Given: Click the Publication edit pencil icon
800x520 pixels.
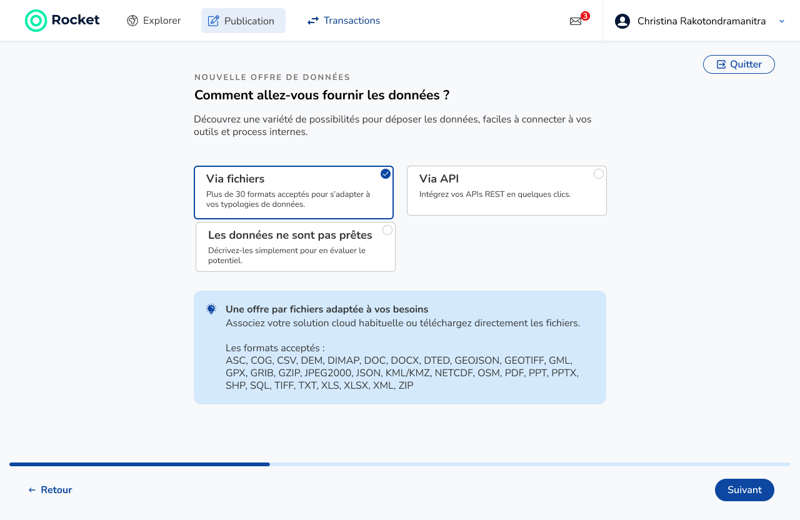Looking at the screenshot, I should click(x=213, y=21).
